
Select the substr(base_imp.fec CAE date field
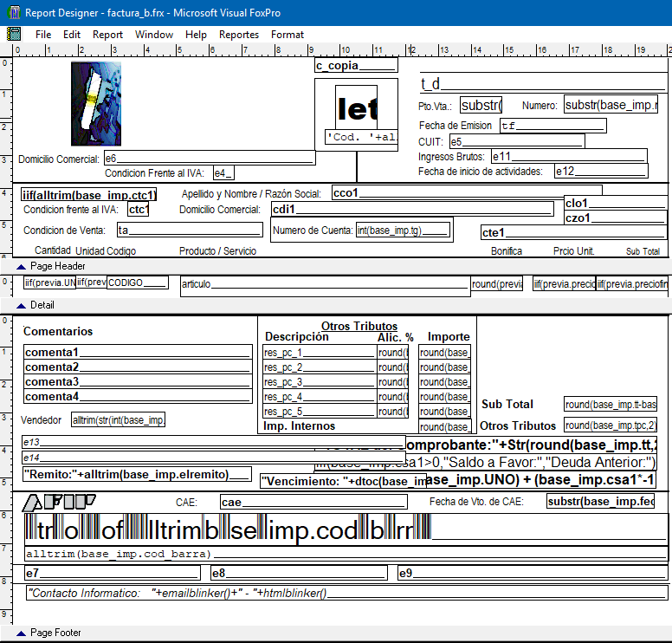point(601,501)
